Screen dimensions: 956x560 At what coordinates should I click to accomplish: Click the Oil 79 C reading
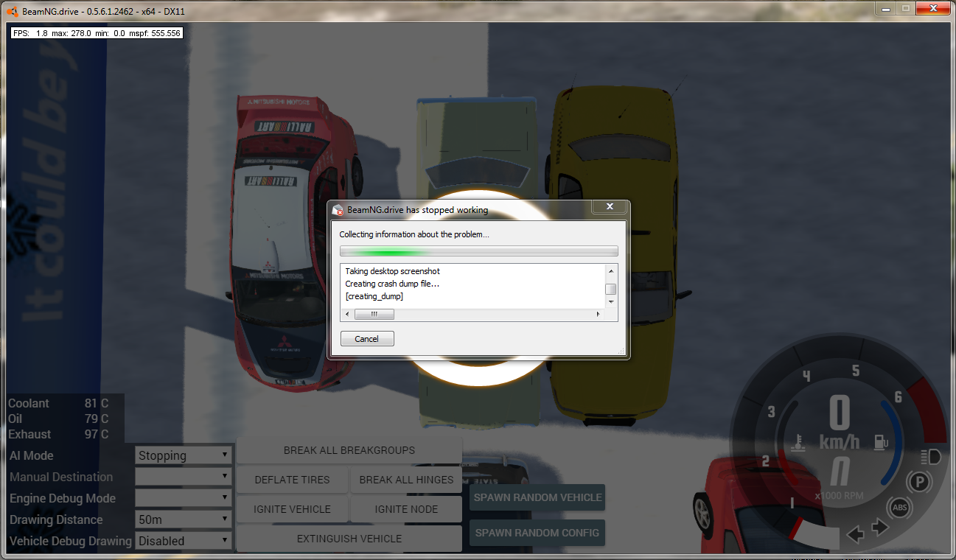click(58, 419)
